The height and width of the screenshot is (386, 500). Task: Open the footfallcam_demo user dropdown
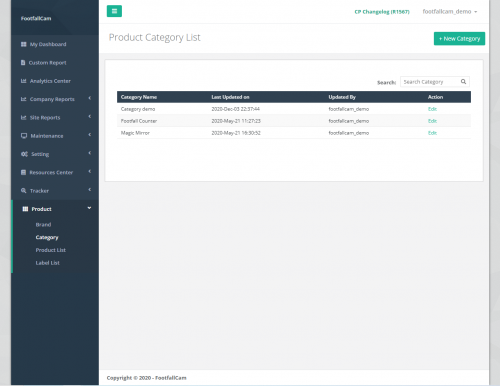pos(450,12)
